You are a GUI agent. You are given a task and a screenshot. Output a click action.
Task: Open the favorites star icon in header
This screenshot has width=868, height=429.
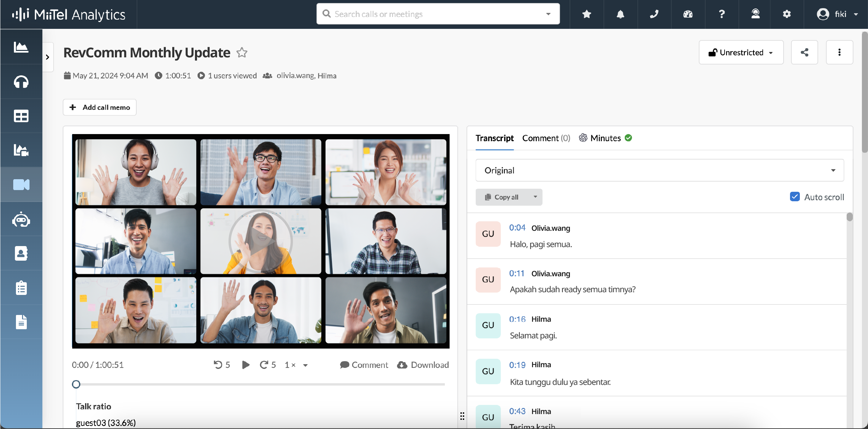[587, 14]
